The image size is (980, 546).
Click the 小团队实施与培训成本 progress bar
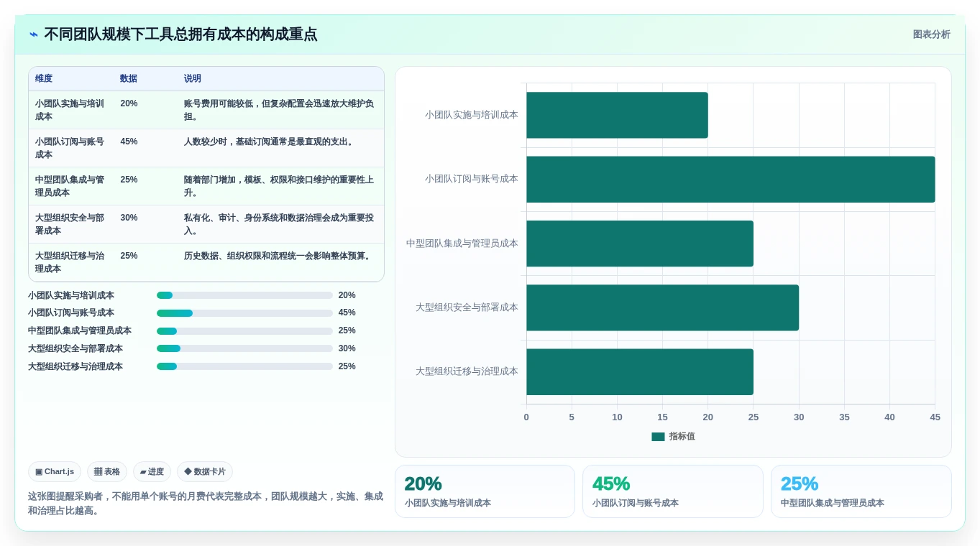pos(244,295)
